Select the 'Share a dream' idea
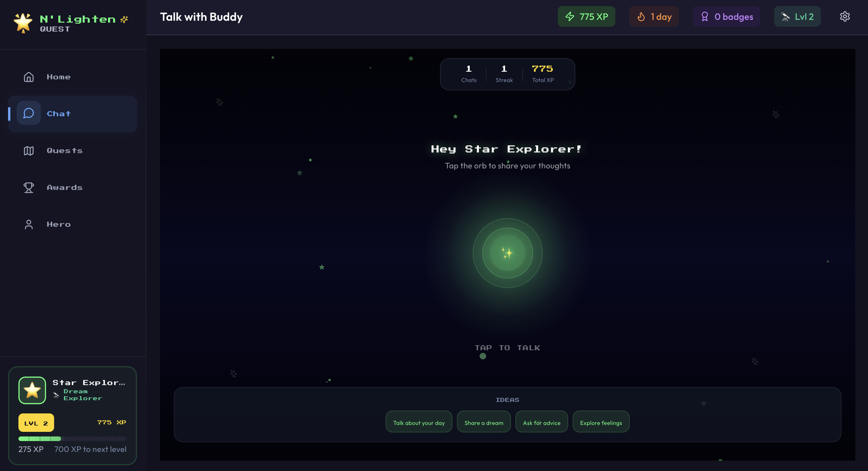868x471 pixels. click(x=484, y=422)
